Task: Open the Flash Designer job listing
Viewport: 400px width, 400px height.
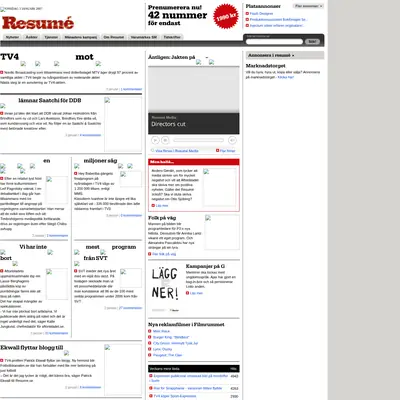Action: (261, 14)
